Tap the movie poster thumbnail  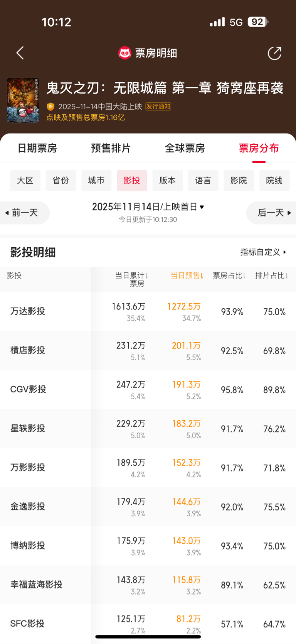[23, 101]
